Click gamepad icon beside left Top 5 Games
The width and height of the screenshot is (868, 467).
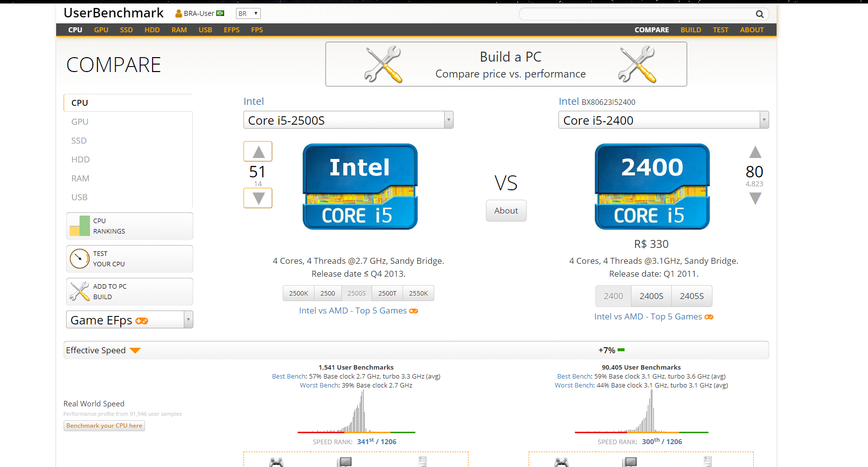[x=413, y=311]
